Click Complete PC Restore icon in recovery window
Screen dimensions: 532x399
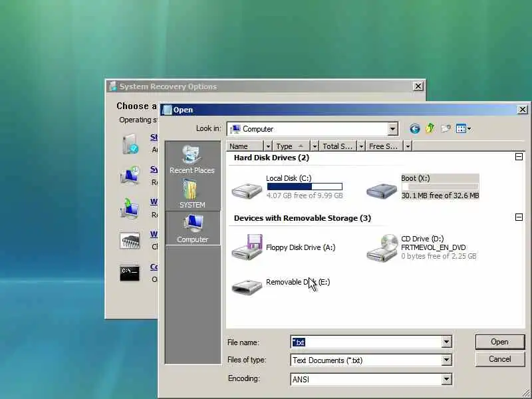coord(130,208)
